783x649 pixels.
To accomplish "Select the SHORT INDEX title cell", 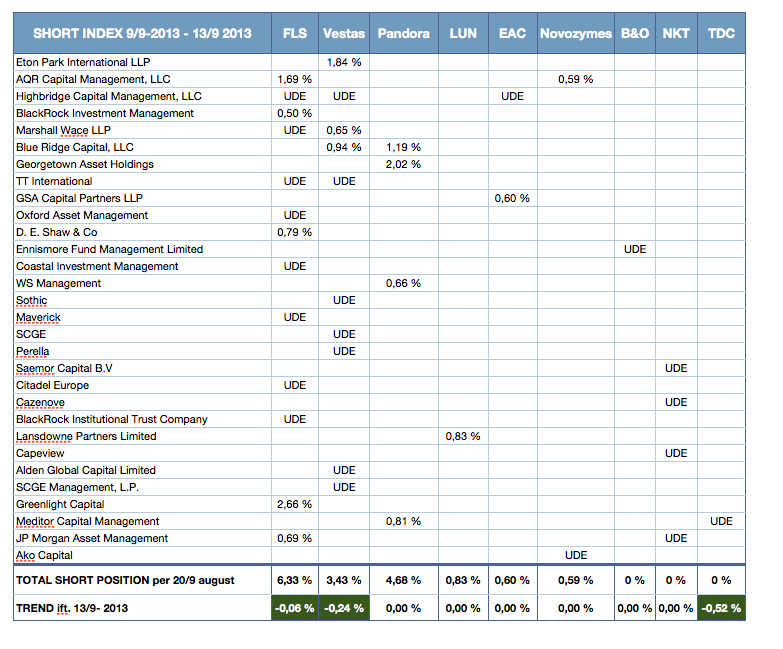I will [142, 33].
